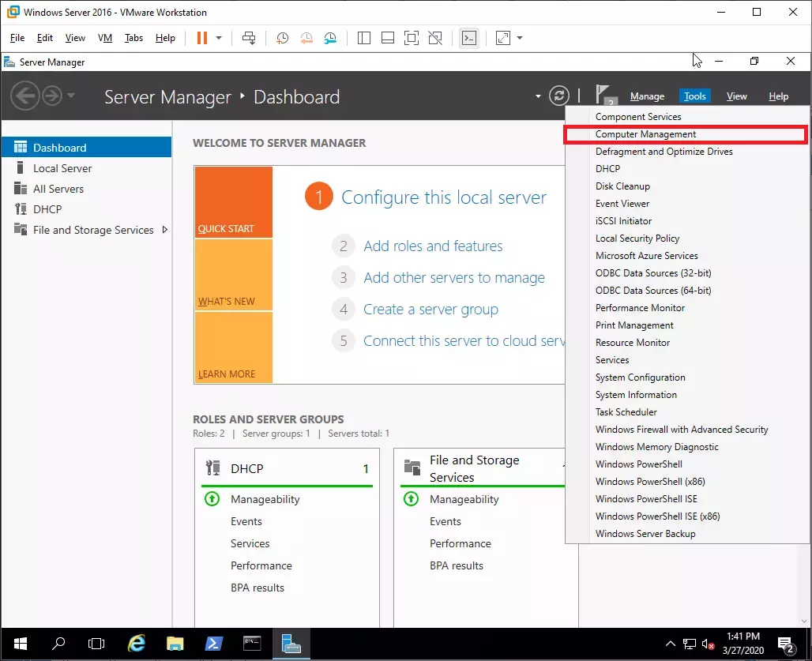The image size is (812, 661).
Task: Open the Server Manager View menu
Action: pos(736,96)
